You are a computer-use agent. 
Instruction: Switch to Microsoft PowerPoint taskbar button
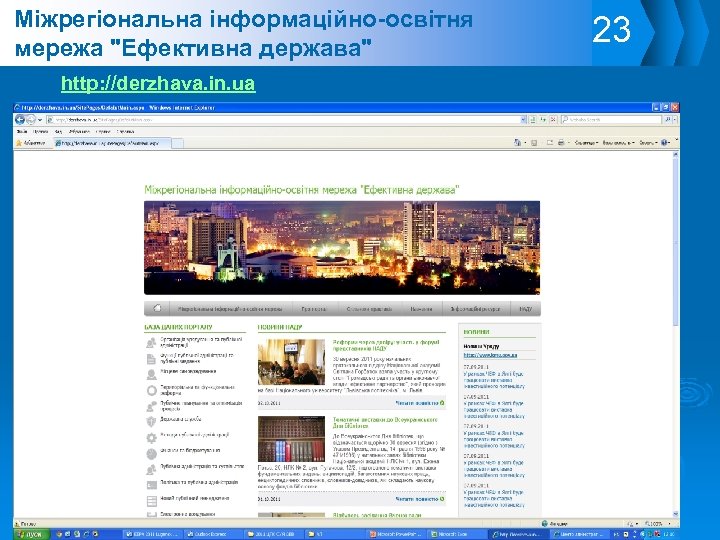[396, 534]
